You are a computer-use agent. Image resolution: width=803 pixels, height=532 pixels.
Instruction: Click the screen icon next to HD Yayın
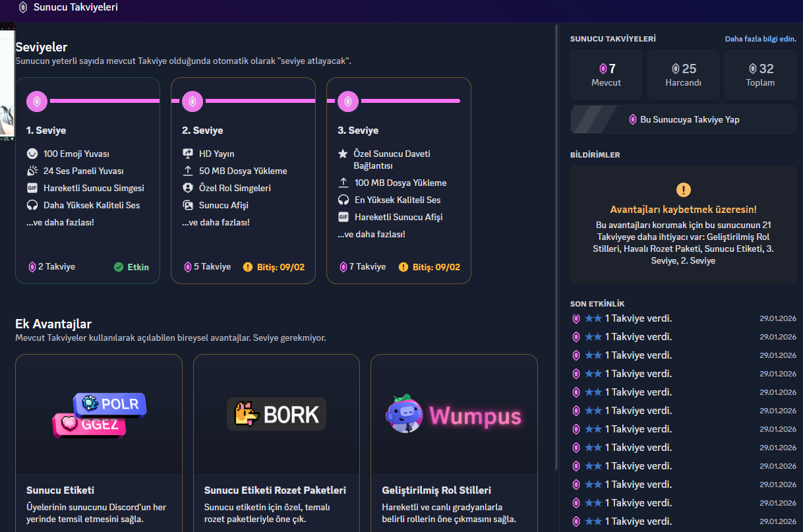coord(188,154)
